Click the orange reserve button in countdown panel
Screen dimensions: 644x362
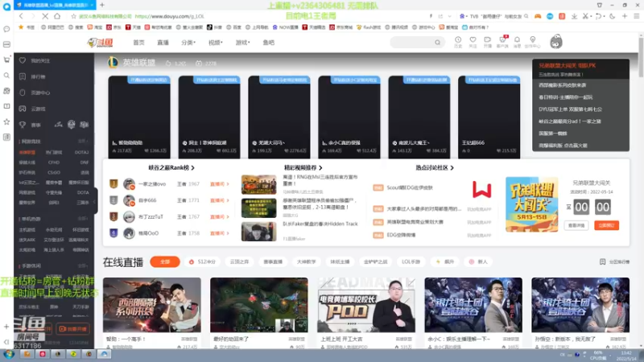pyautogui.click(x=606, y=225)
